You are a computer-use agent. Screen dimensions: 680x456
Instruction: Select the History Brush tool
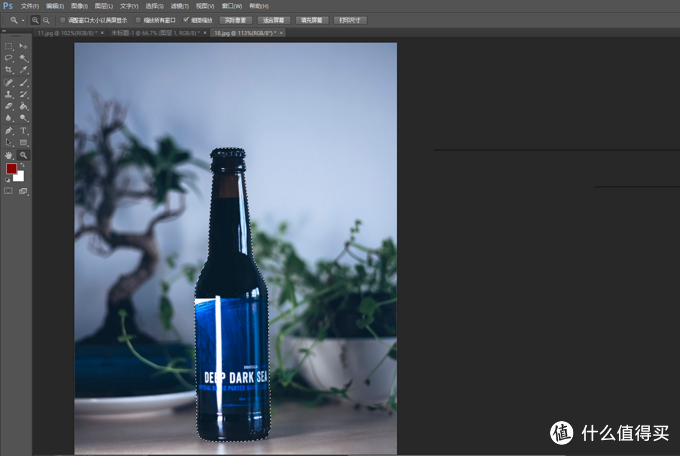point(23,94)
